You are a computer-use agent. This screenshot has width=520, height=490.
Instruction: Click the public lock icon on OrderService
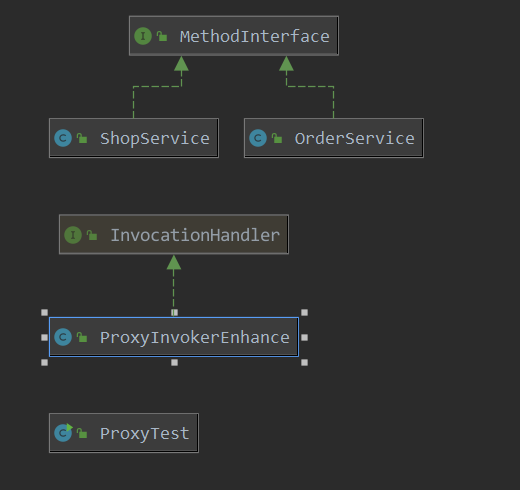click(277, 138)
